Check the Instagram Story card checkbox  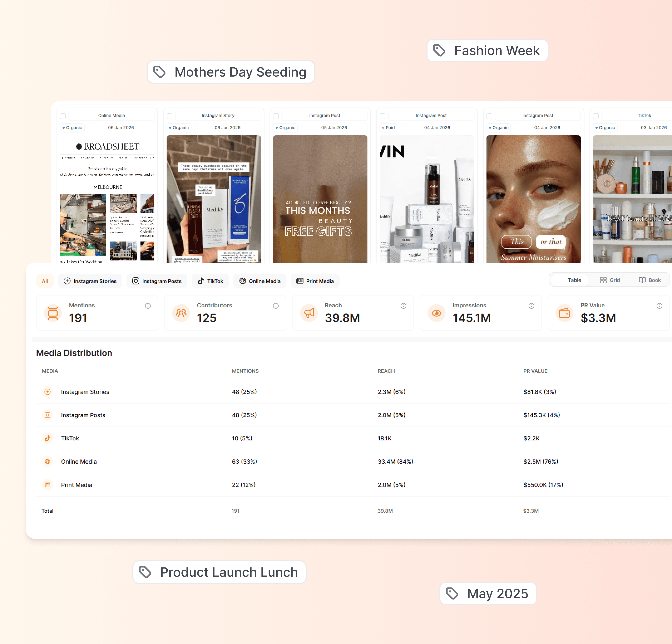coord(169,116)
